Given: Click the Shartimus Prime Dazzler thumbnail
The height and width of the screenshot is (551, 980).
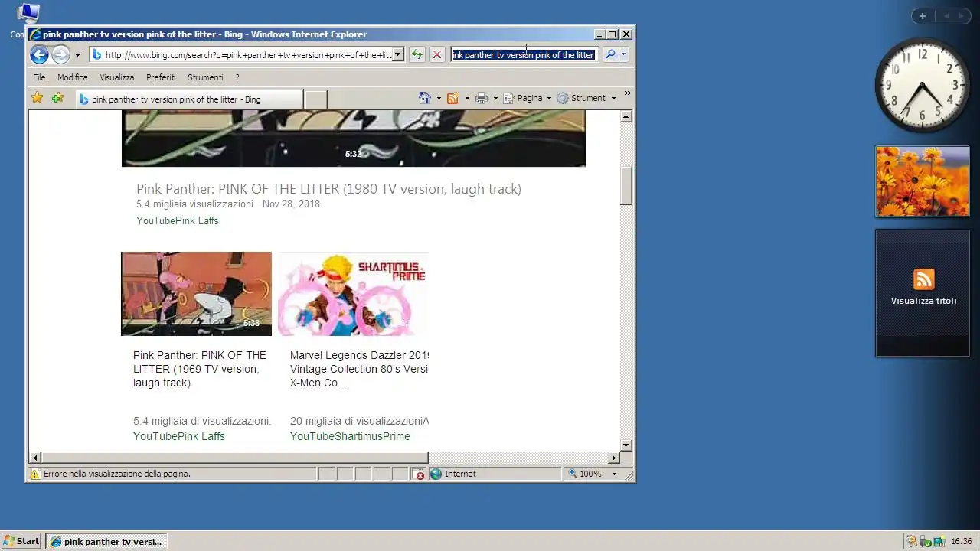Looking at the screenshot, I should coord(353,293).
